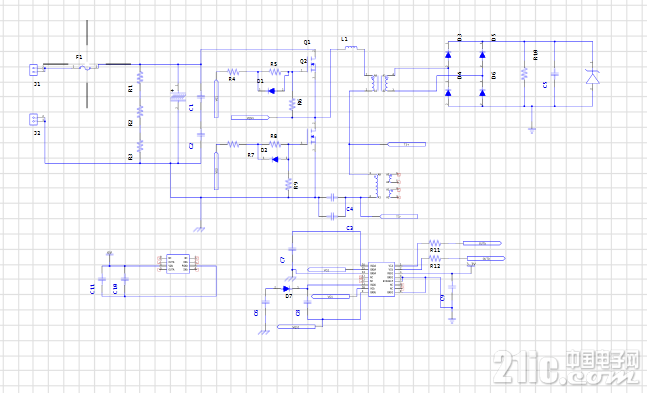The width and height of the screenshot is (647, 393).
Task: Select the zener diode at the output
Action: (593, 77)
